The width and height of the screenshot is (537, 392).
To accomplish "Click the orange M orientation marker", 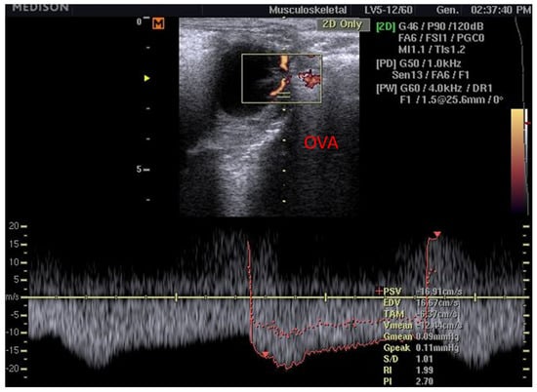I will 158,23.
